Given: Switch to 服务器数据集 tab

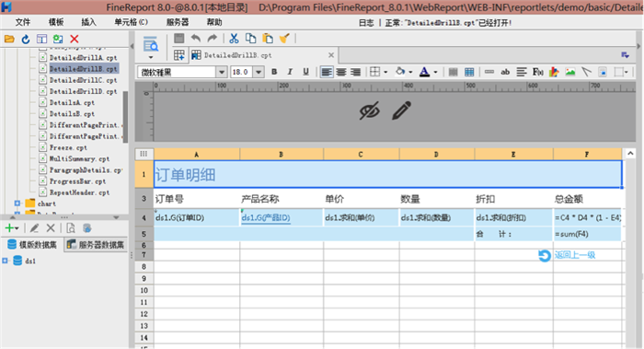Looking at the screenshot, I should point(96,245).
